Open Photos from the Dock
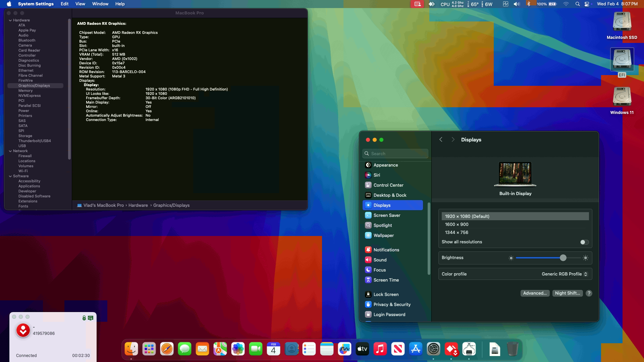 click(x=238, y=349)
